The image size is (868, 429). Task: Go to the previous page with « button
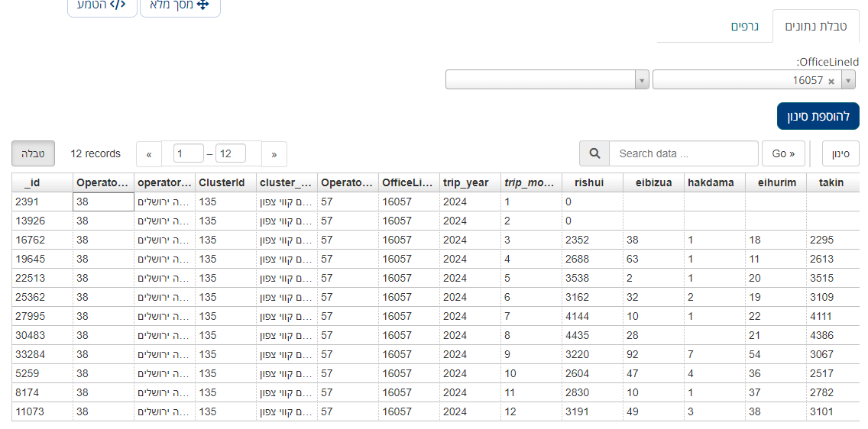(149, 154)
